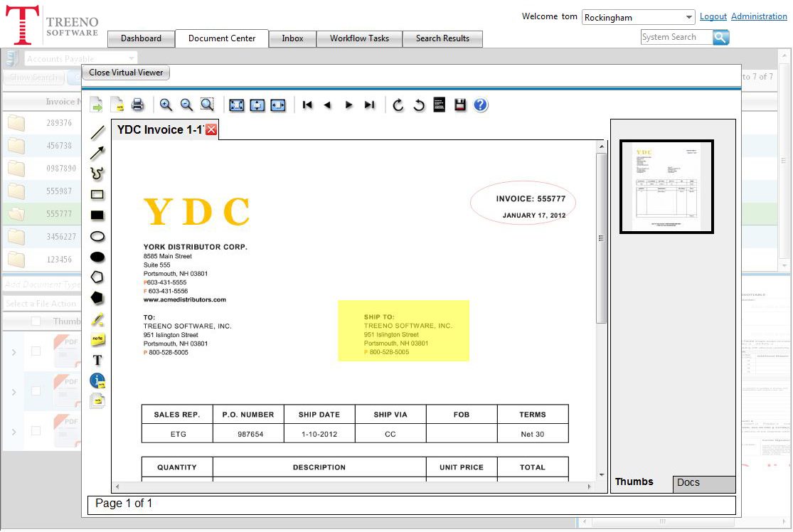Open the Dashboard tab
Screen dimensions: 793x532
click(141, 38)
